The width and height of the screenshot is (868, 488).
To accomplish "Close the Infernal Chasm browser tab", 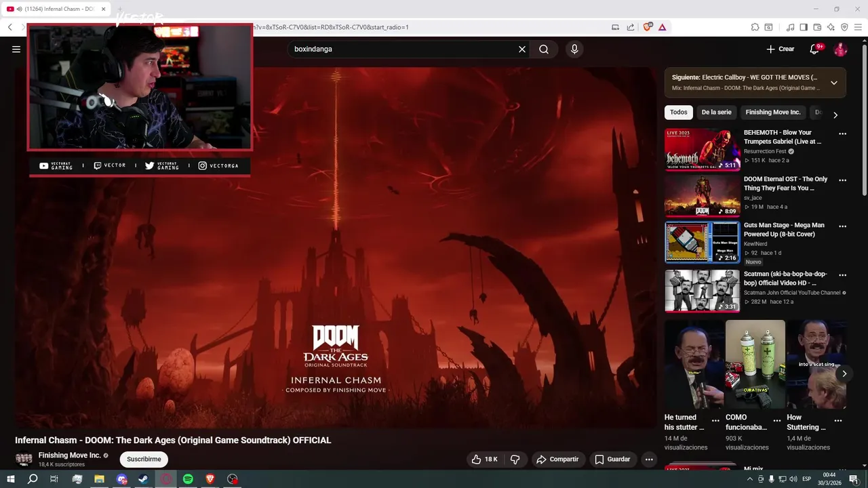I will [103, 9].
